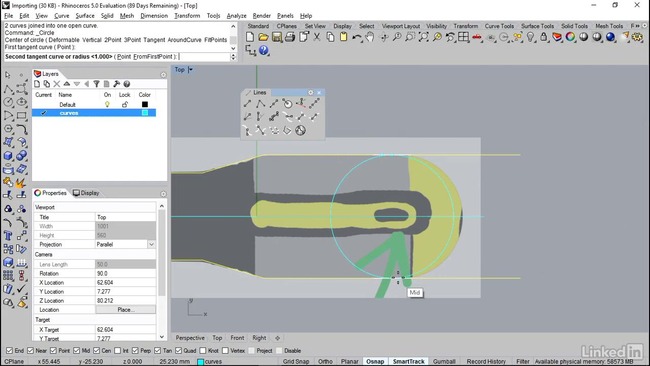The image size is (650, 366).
Task: Click the Print icon
Action: [290, 37]
